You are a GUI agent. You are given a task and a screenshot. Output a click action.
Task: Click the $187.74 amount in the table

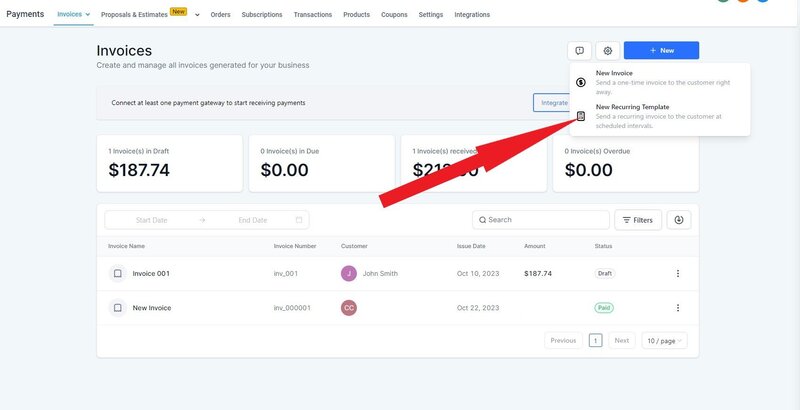click(538, 273)
